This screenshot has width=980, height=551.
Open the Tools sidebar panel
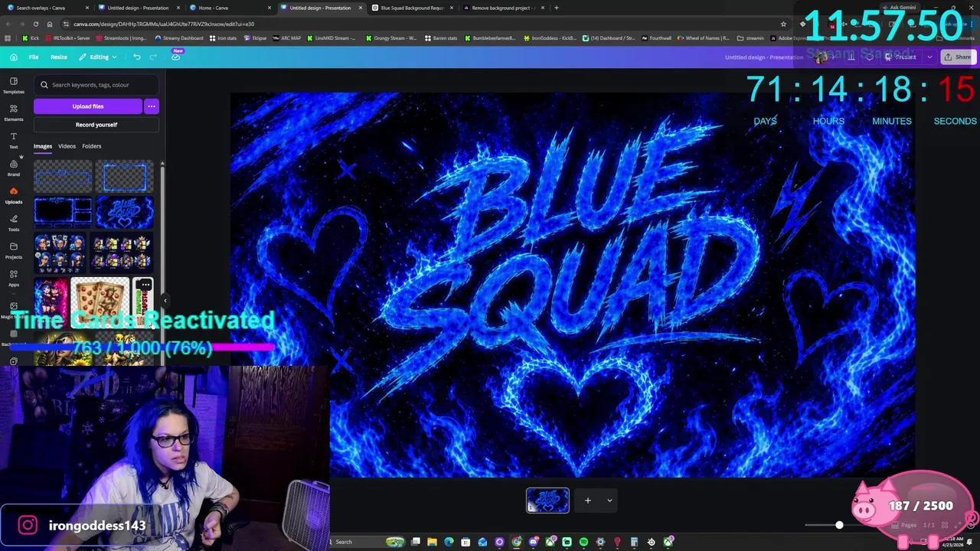pos(14,223)
